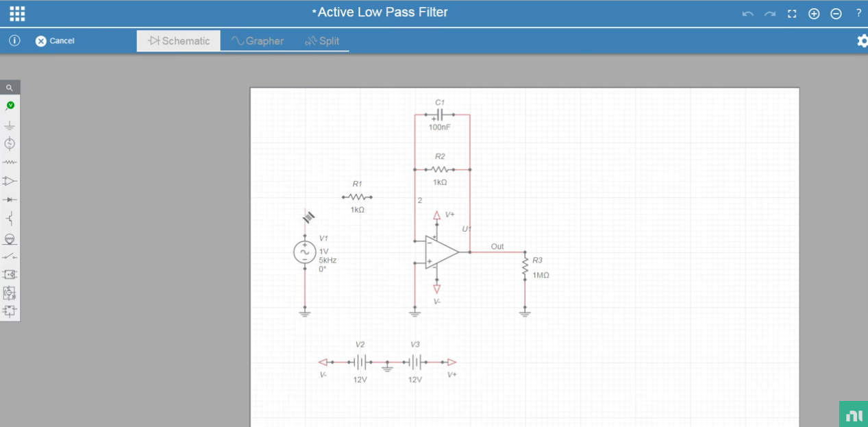Click the V1 1V amplitude value
The height and width of the screenshot is (427, 868).
pyautogui.click(x=323, y=252)
